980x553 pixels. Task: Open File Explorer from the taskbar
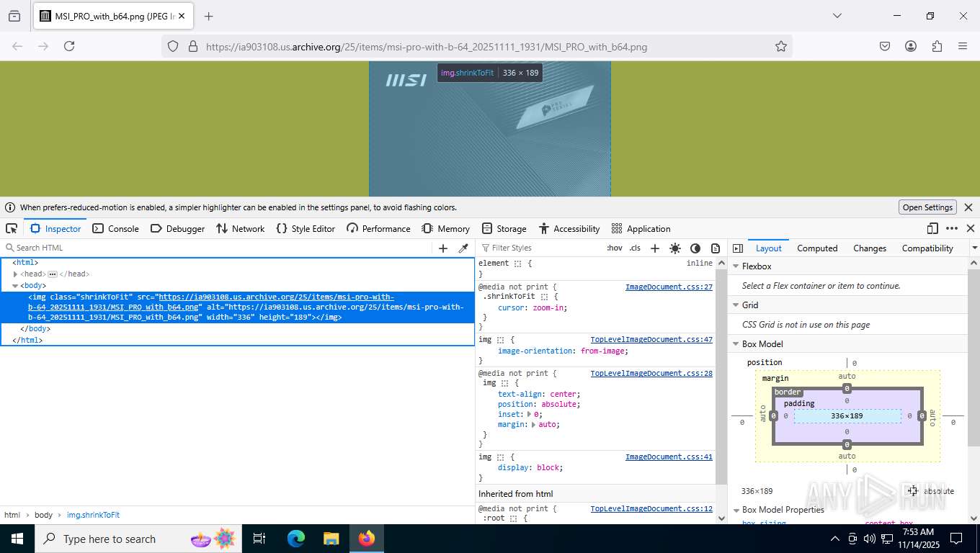pos(331,539)
